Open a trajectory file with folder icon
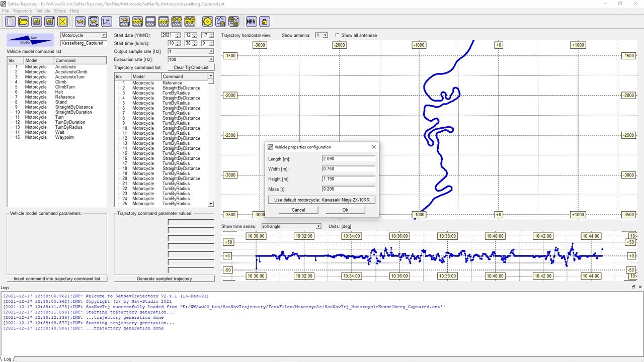644x362 pixels. click(23, 22)
